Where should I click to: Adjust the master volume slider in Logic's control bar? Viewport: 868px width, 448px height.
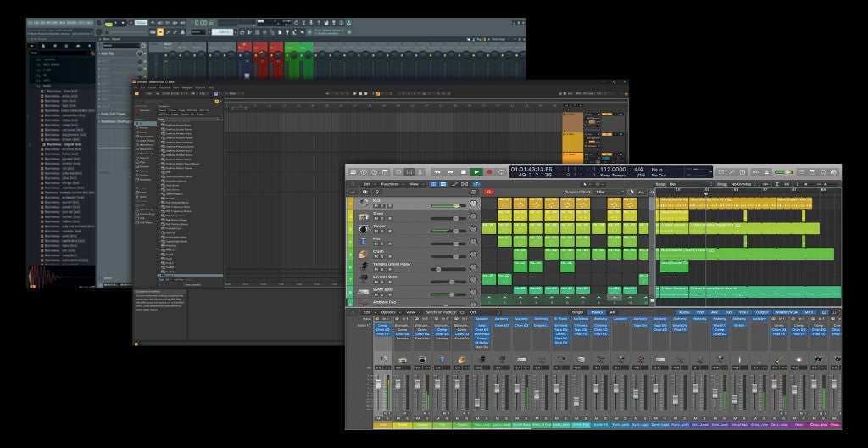pos(784,172)
